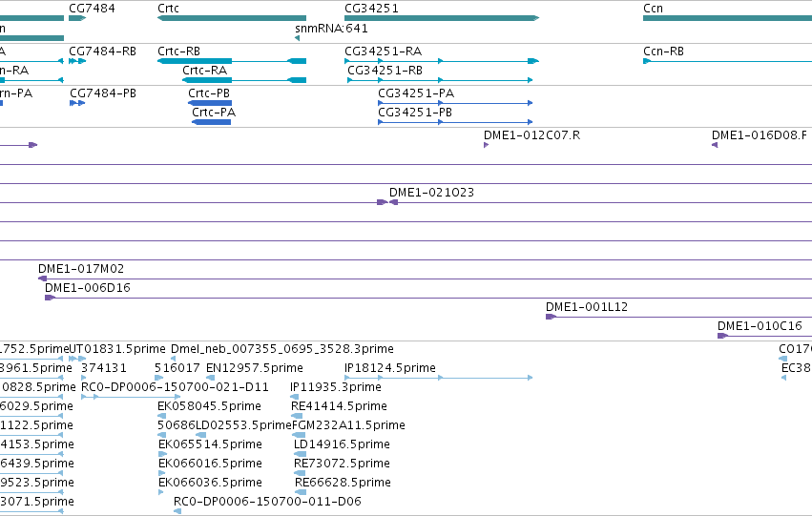Click the Ccn-RB transcript label
This screenshot has width=812, height=516.
pyautogui.click(x=663, y=52)
